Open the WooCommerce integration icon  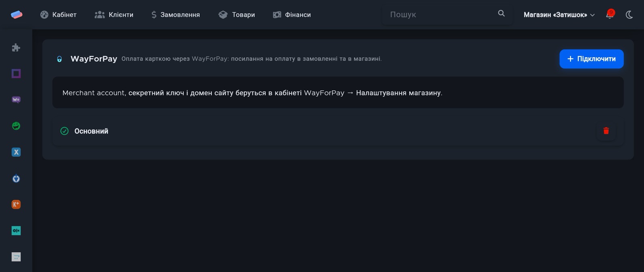[x=16, y=100]
